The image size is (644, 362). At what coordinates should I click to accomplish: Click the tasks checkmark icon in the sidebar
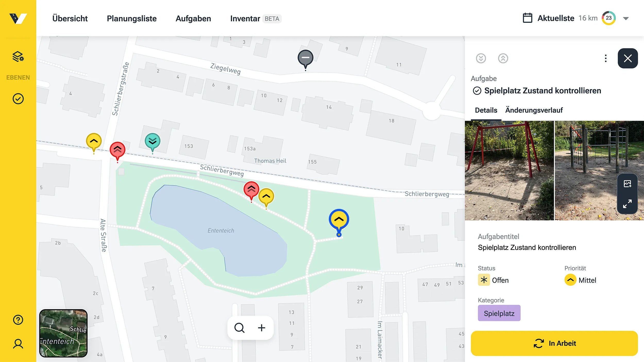click(18, 99)
